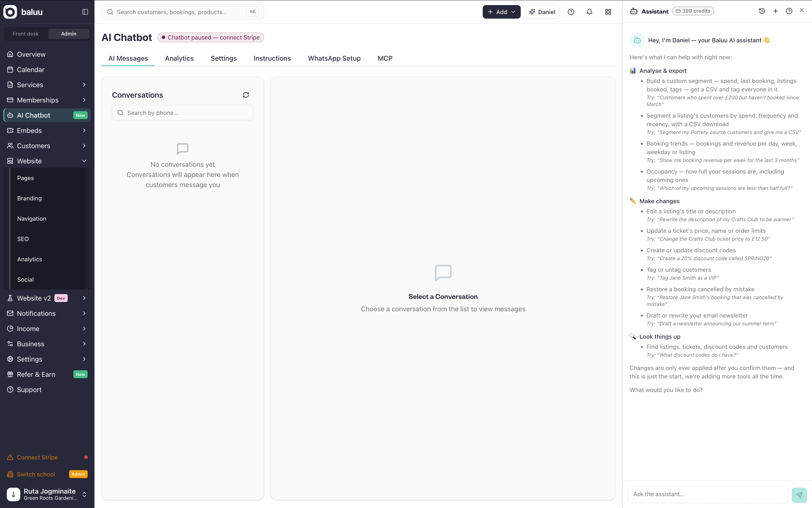Click Switch school
Screen dimensions: 812x508
pos(47,474)
